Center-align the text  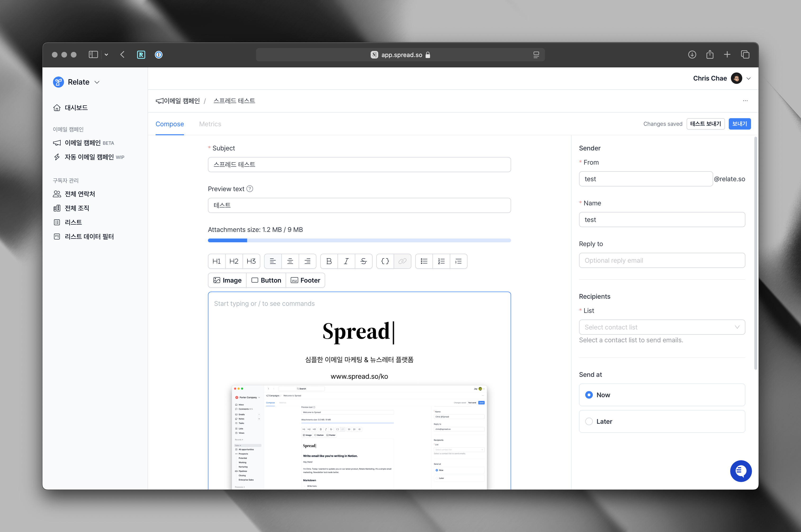coord(290,261)
